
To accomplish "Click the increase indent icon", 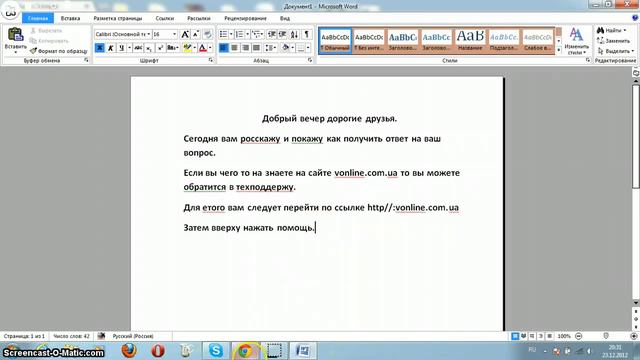I will (282, 34).
